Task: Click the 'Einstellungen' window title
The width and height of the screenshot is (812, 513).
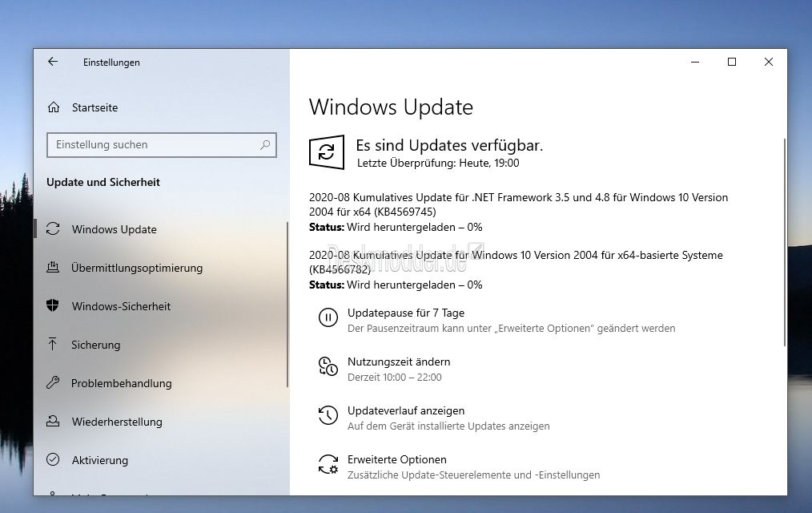Action: [x=111, y=63]
